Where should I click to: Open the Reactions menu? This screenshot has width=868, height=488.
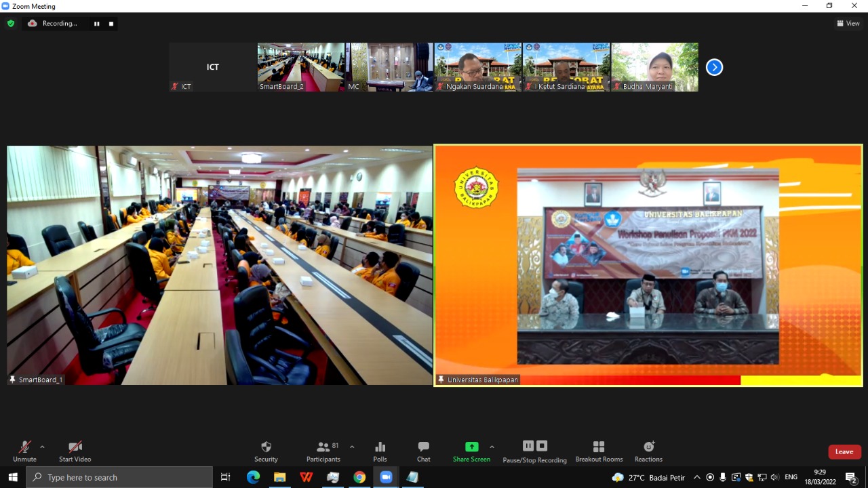pos(648,451)
